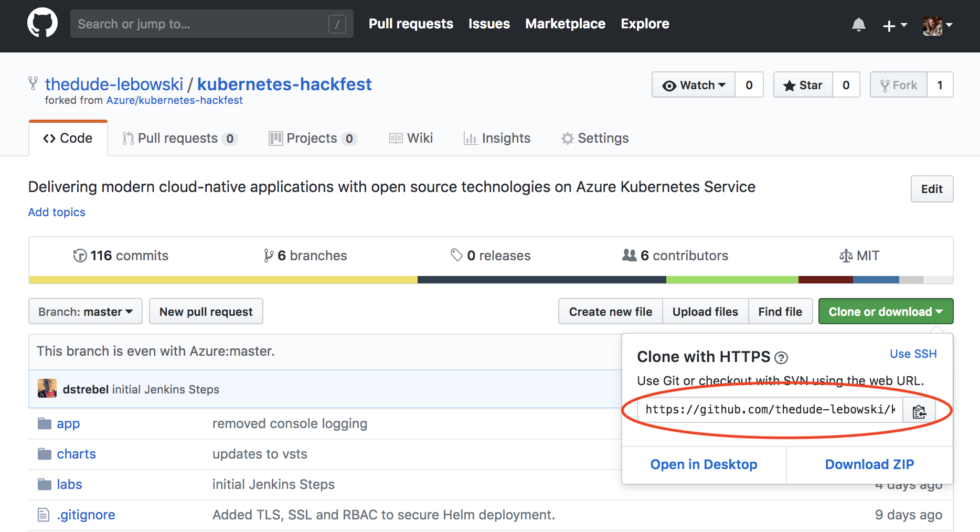
Task: View the 6 contributors
Action: (x=675, y=256)
